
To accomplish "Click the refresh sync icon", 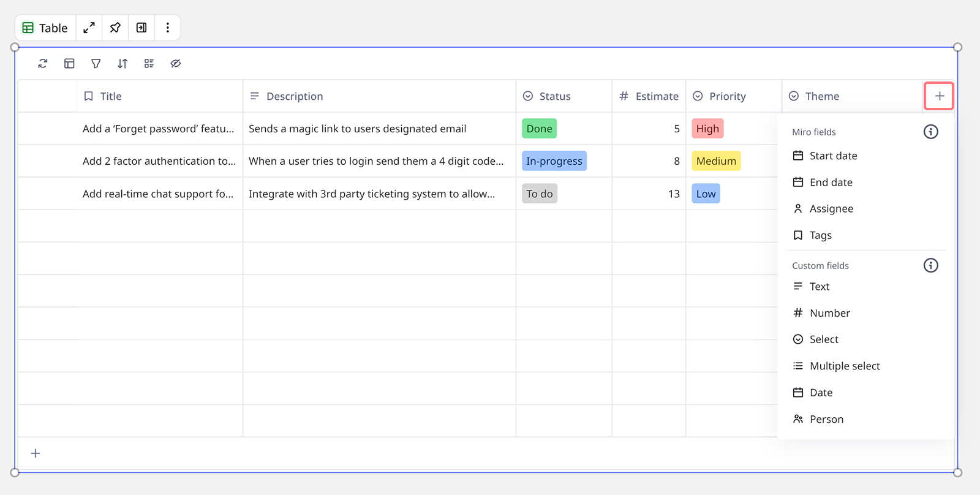I will click(43, 64).
